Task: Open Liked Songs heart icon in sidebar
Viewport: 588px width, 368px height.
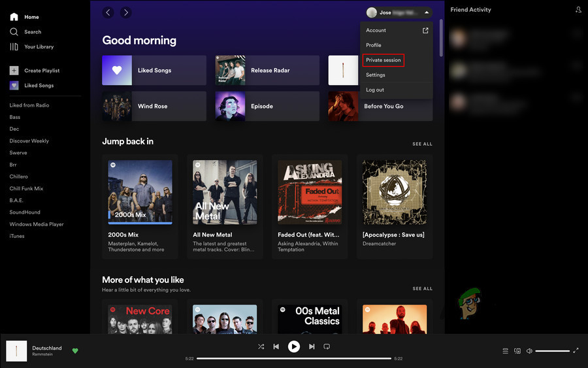Action: pyautogui.click(x=14, y=86)
